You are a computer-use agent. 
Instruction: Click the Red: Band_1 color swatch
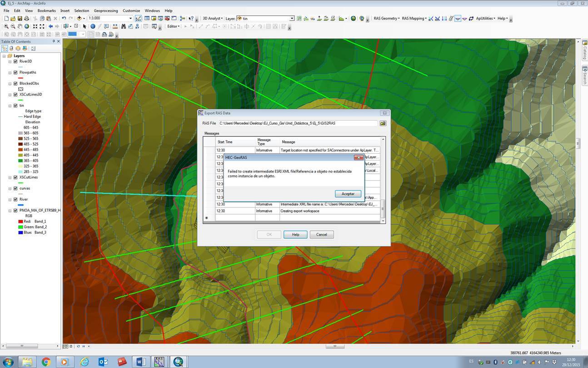click(x=20, y=222)
